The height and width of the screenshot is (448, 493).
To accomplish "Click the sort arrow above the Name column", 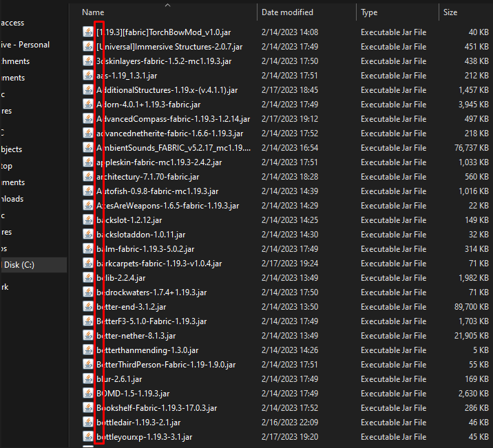I will click(x=168, y=4).
